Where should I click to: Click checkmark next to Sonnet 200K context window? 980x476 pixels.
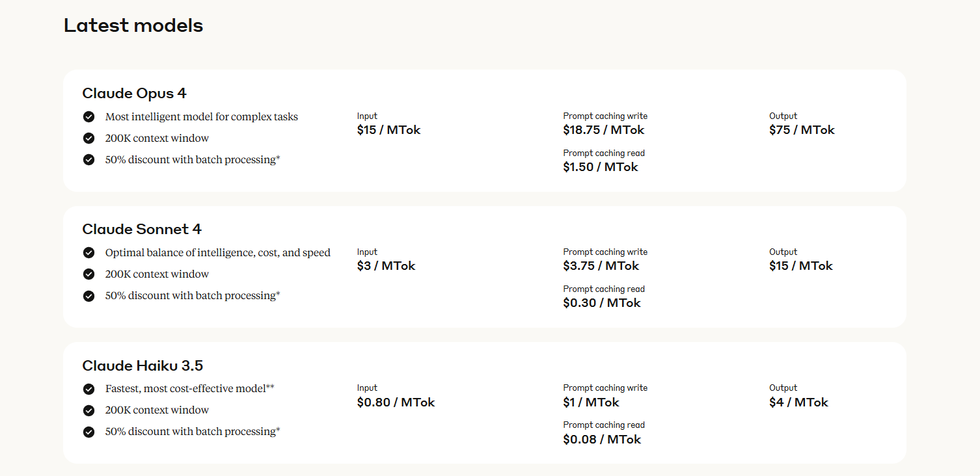(88, 274)
